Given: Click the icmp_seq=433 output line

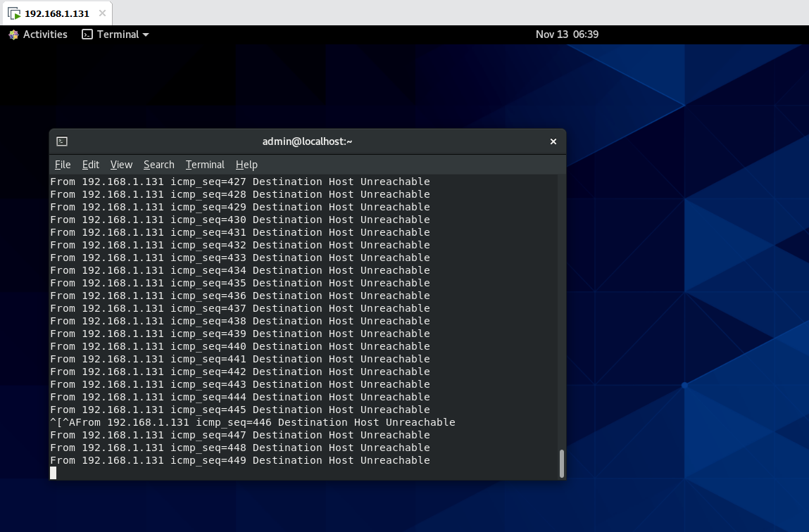Looking at the screenshot, I should click(x=240, y=258).
